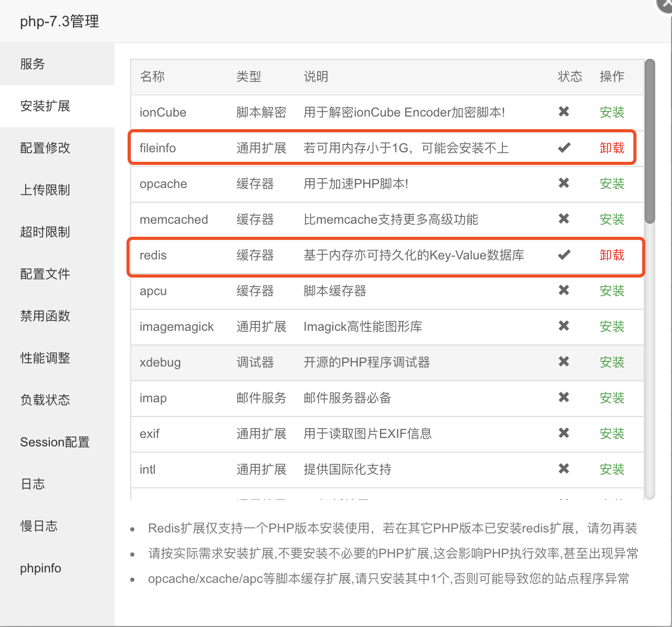This screenshot has height=627, width=672.
Task: 点击 imap 行的未安装状态图标
Action: pos(563,398)
